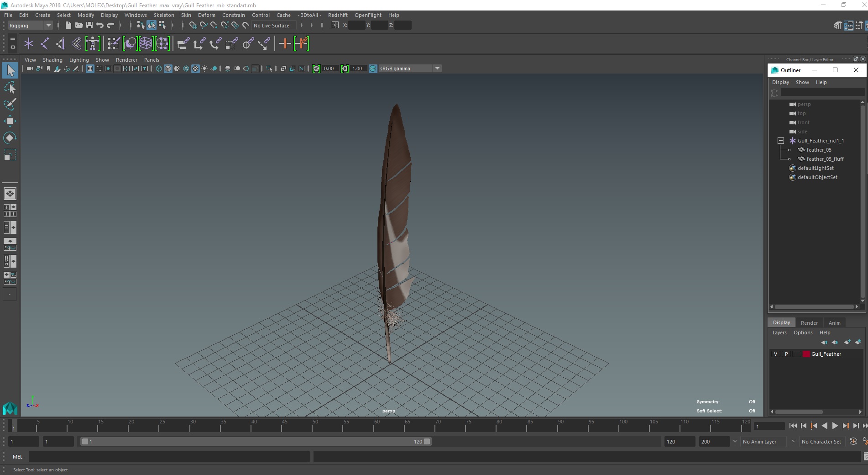Click the Outliner horizontal scrollbar

pyautogui.click(x=814, y=307)
